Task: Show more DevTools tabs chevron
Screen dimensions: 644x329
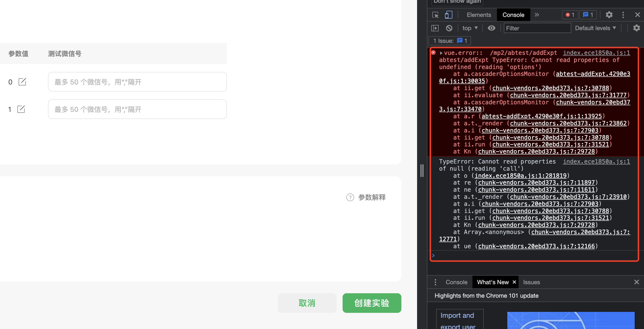Action: click(537, 15)
